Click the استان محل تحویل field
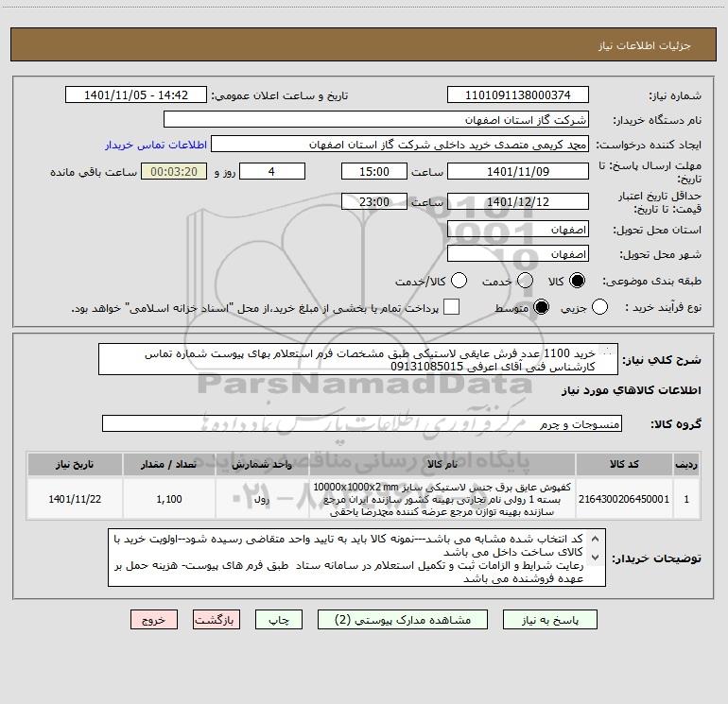This screenshot has height=704, width=728. pyautogui.click(x=518, y=230)
